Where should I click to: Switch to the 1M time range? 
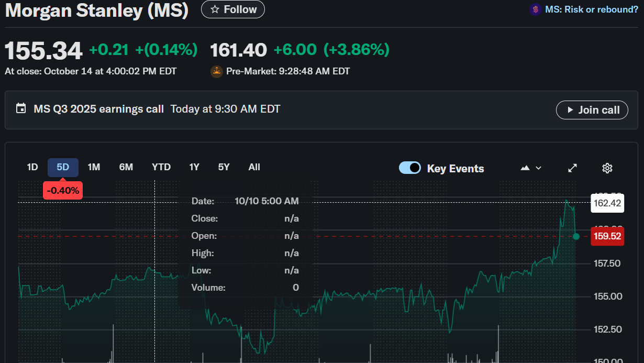94,167
